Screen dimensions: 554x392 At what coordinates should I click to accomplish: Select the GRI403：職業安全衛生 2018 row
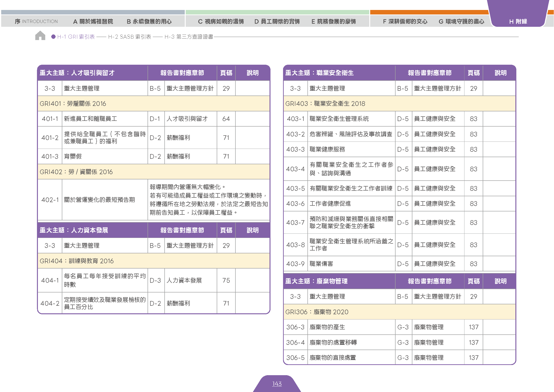coord(400,104)
